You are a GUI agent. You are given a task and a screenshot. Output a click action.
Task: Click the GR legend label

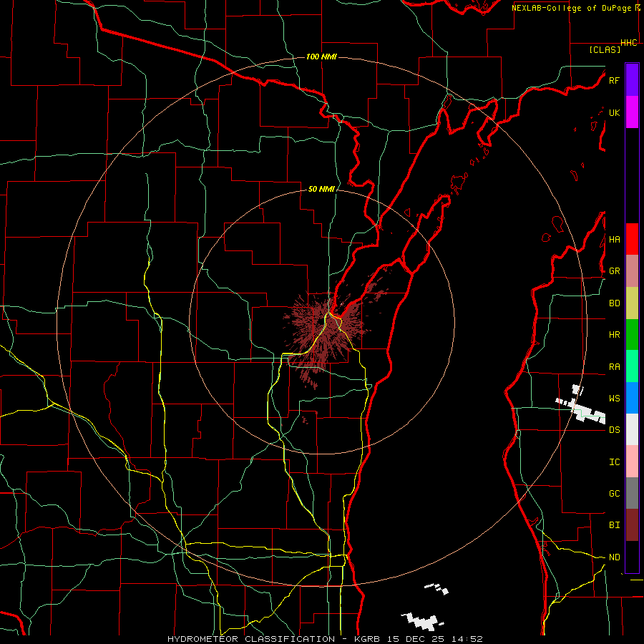click(614, 271)
